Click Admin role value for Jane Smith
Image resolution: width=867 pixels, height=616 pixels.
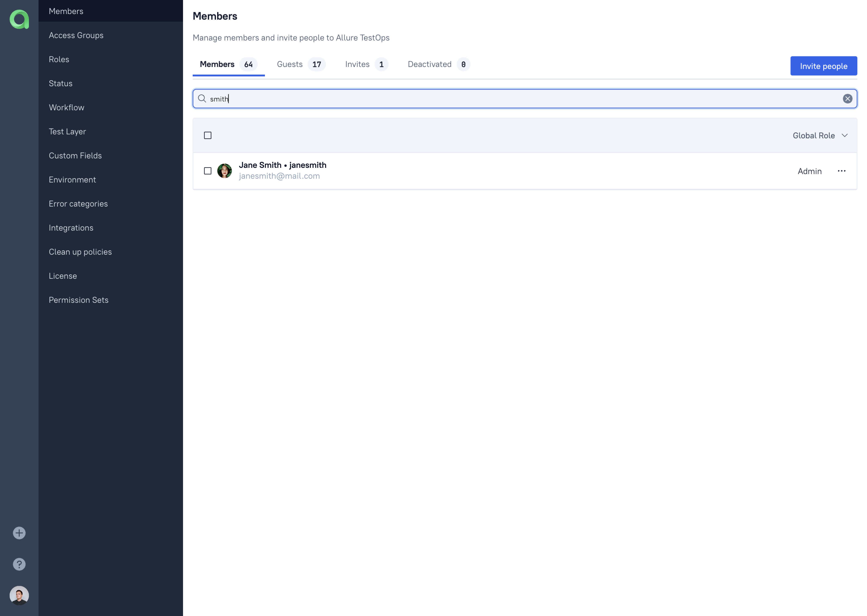tap(809, 171)
